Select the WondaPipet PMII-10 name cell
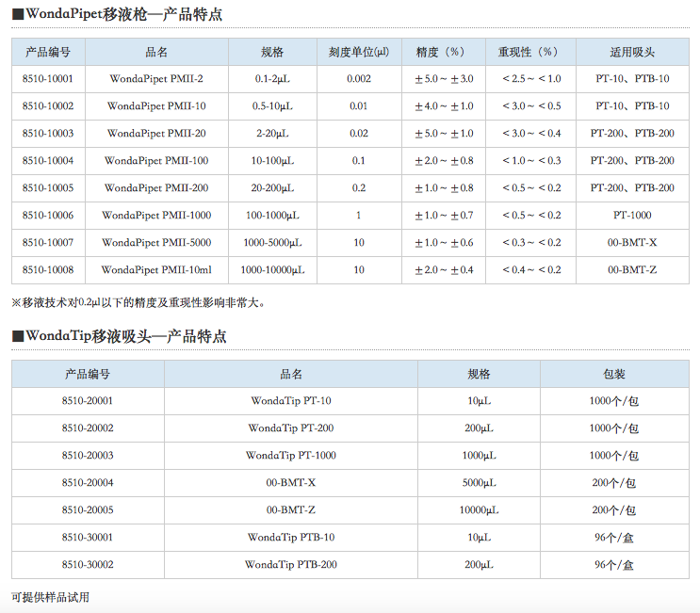 [156, 106]
